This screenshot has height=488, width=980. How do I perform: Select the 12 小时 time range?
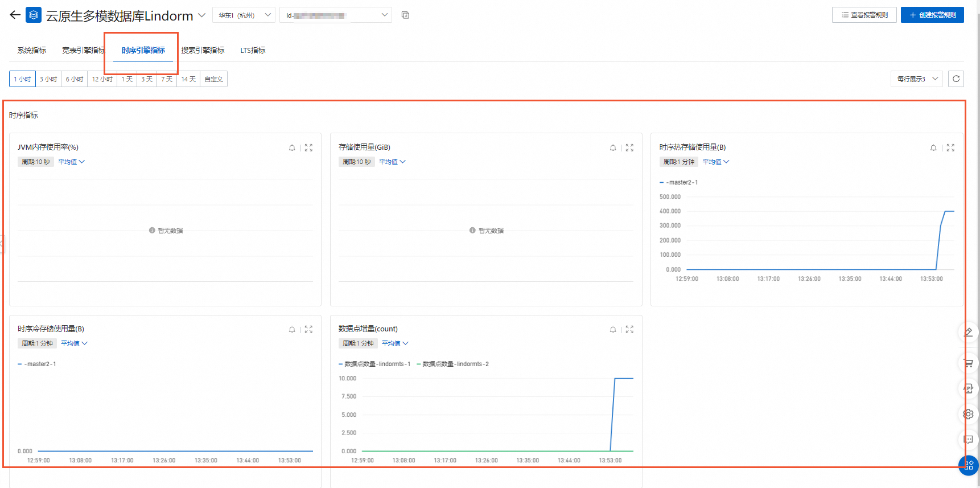(102, 79)
